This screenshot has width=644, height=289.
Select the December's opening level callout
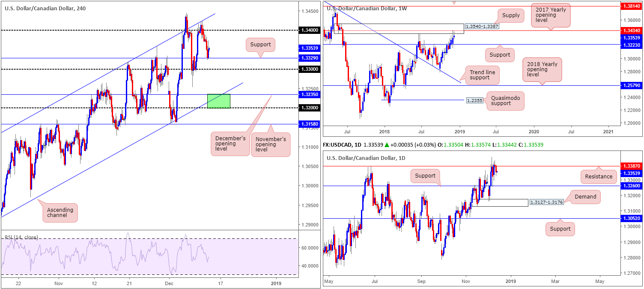click(230, 144)
